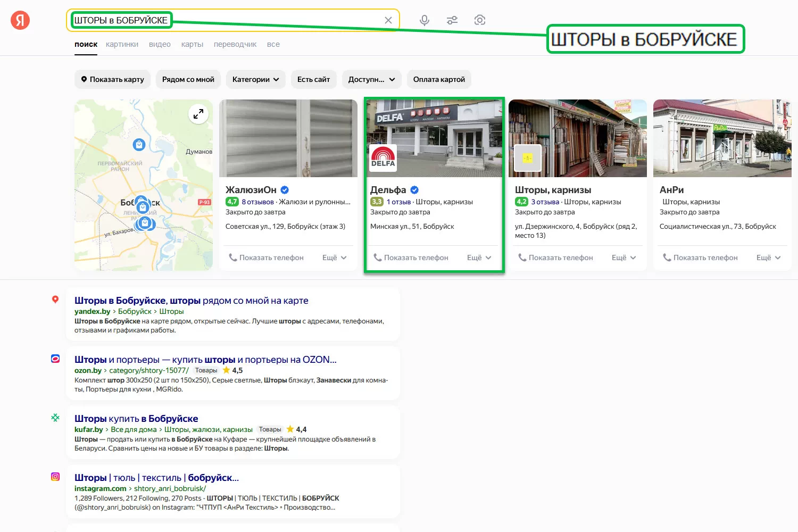Click the Delfa logo on photo
798x532 pixels.
[383, 158]
